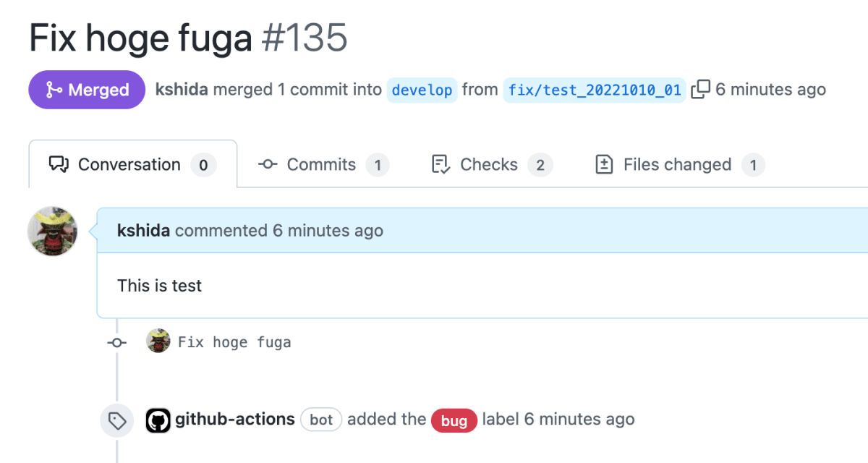Click the commit node icon in timeline
Image resolution: width=868 pixels, height=463 pixels.
pos(116,342)
